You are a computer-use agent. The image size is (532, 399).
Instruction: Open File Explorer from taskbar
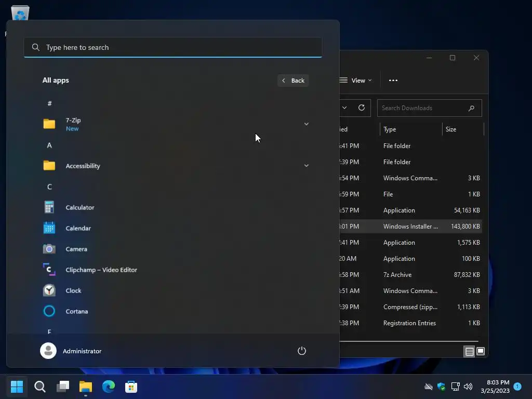[86, 387]
